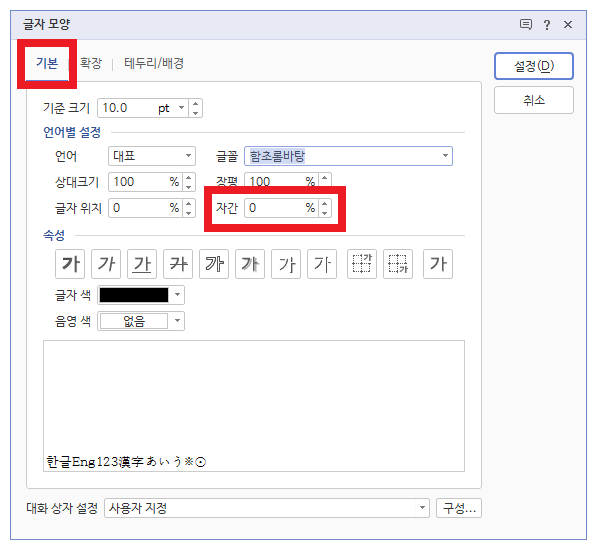This screenshot has height=553, width=599.
Task: Increase 상대크기 with the up arrow
Action: tap(188, 178)
